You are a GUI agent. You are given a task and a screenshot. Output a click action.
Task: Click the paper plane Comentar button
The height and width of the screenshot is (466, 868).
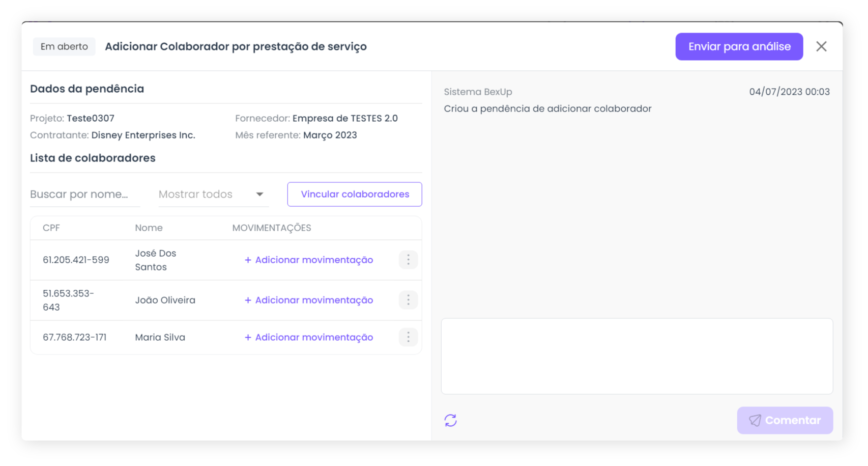(785, 420)
